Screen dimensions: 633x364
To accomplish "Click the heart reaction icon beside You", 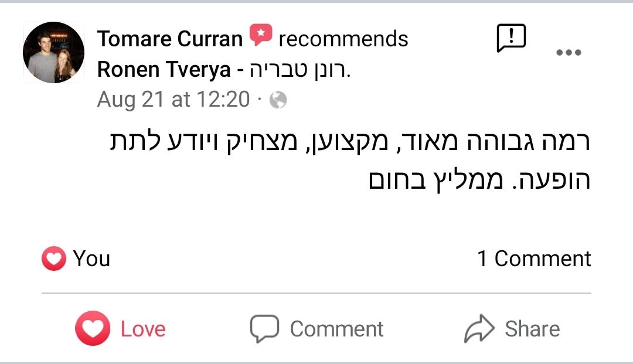I will click(53, 258).
